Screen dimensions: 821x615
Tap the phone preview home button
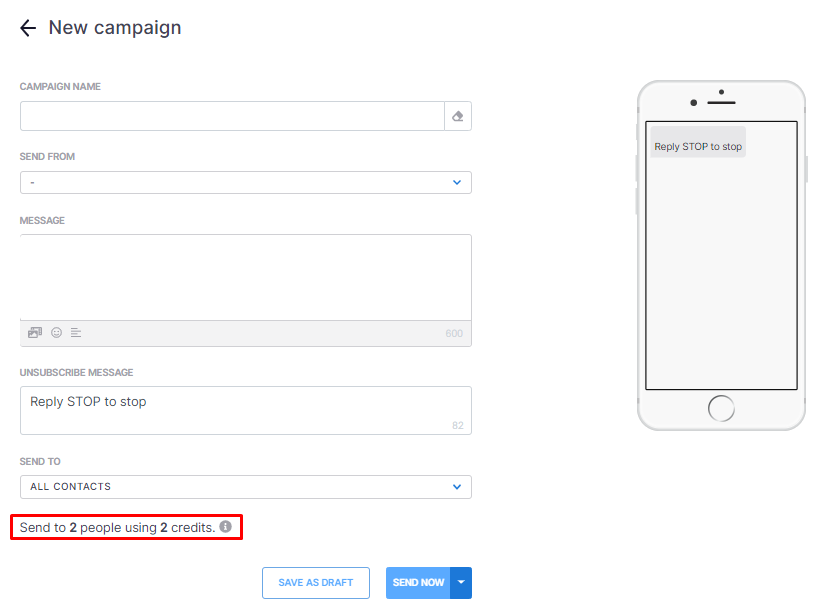pos(721,408)
